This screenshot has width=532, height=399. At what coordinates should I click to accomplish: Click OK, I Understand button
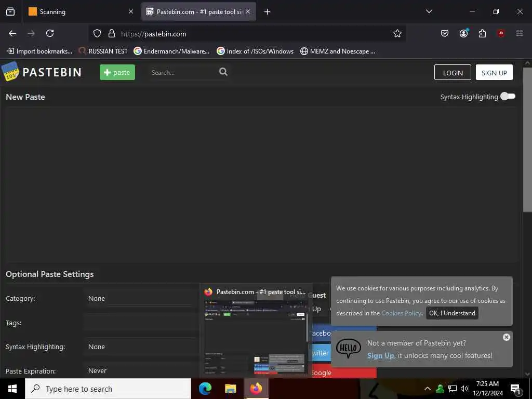click(452, 313)
